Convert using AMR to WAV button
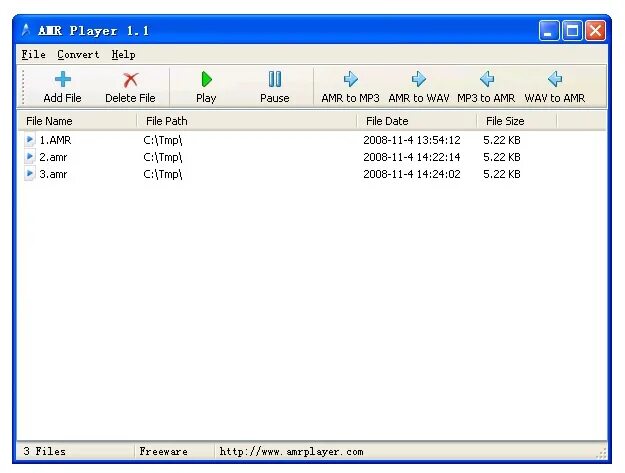This screenshot has width=625, height=473. pyautogui.click(x=419, y=87)
